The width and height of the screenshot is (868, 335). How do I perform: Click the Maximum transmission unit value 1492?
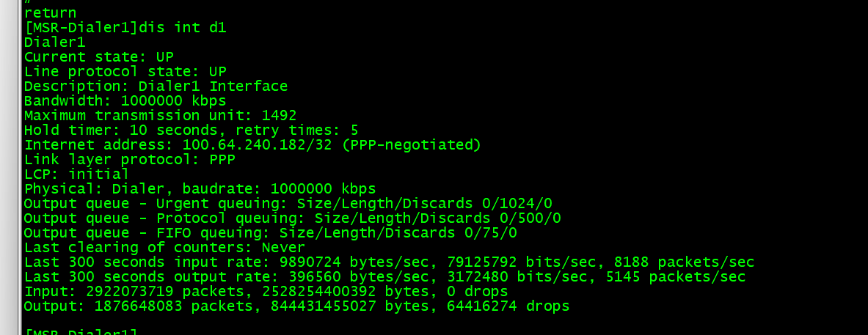tap(278, 115)
